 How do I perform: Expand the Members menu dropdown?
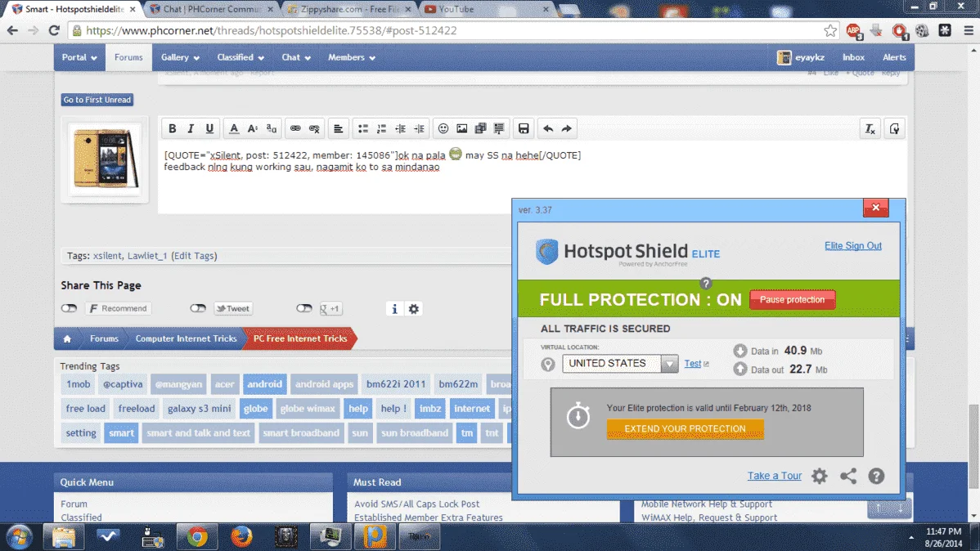point(352,57)
